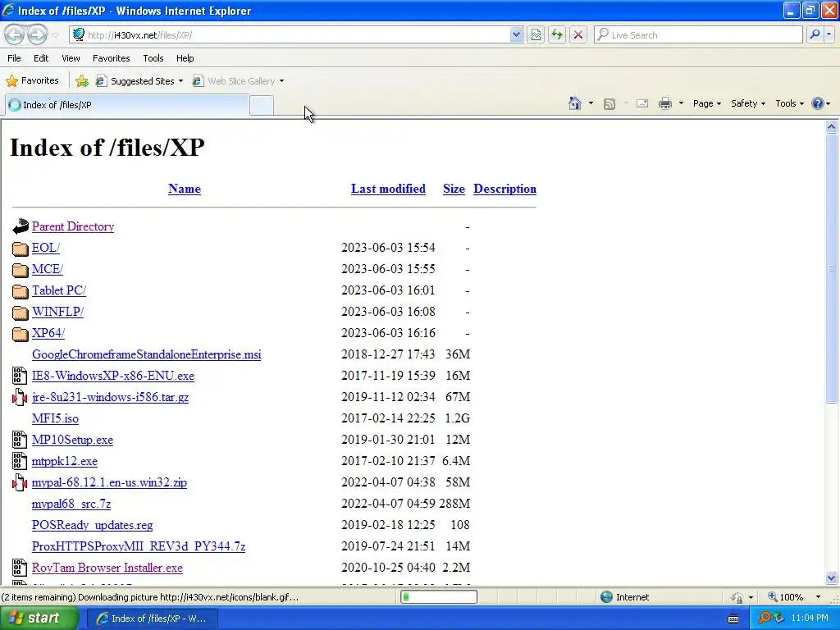Open a new blank tab
The height and width of the screenshot is (630, 840).
[x=262, y=105]
